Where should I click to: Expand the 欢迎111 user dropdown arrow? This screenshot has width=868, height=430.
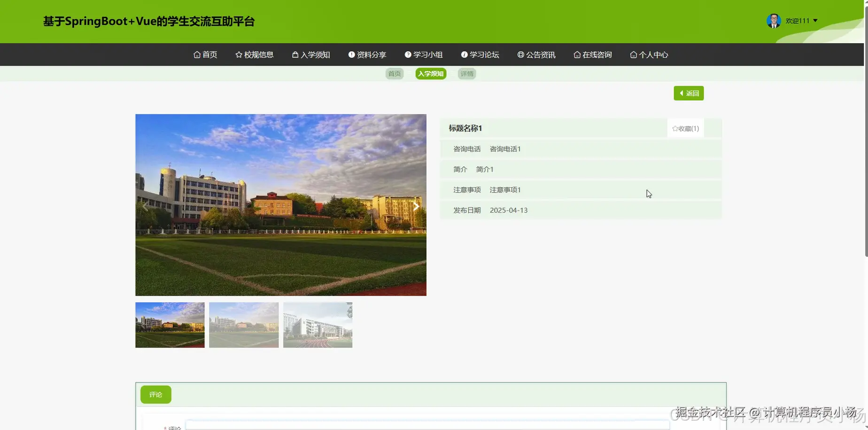pyautogui.click(x=815, y=21)
